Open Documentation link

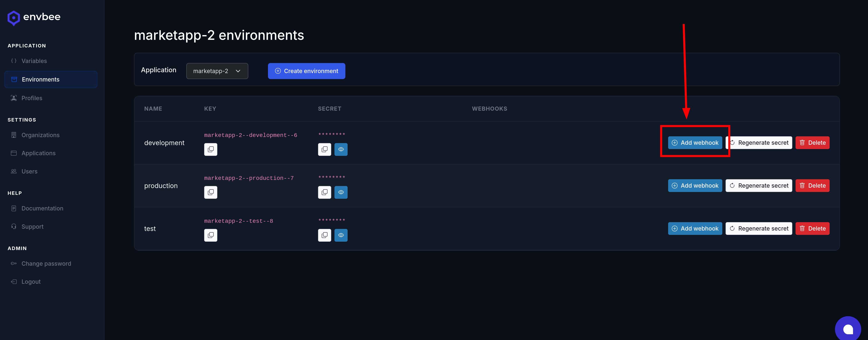(x=51, y=208)
